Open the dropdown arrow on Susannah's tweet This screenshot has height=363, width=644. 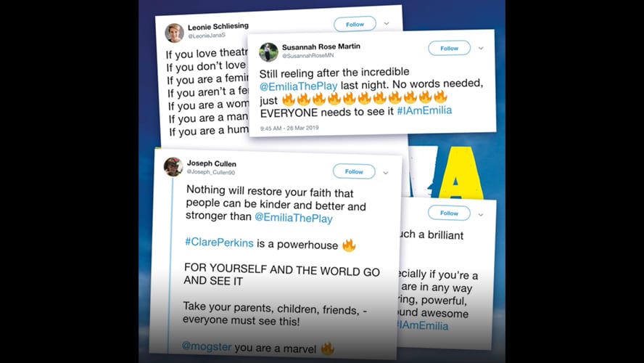pyautogui.click(x=481, y=48)
